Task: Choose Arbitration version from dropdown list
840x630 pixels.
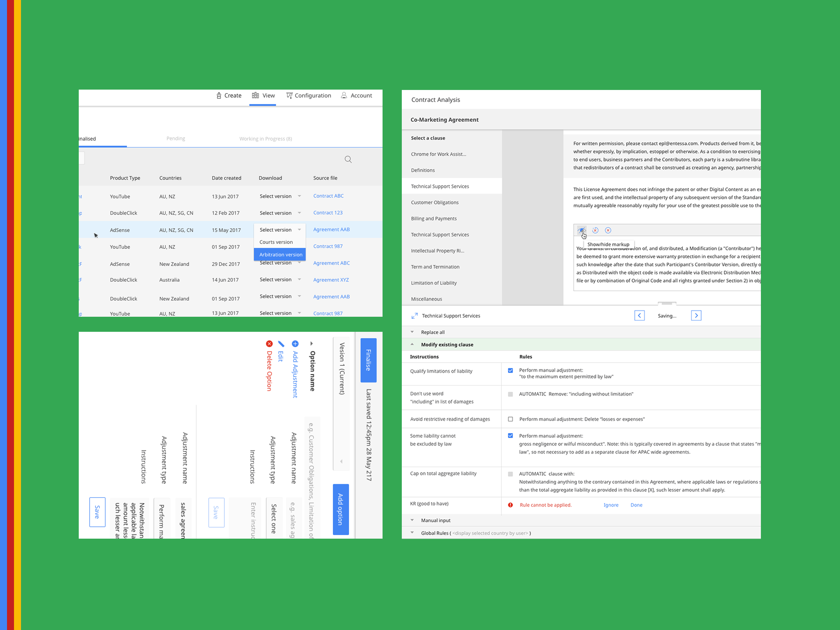Action: point(280,254)
